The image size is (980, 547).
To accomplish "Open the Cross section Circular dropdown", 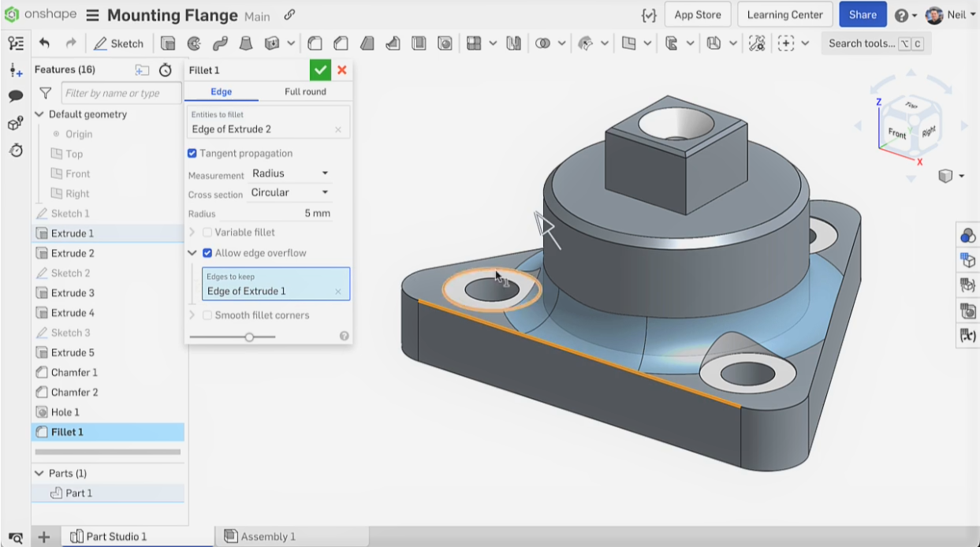I will pyautogui.click(x=289, y=192).
